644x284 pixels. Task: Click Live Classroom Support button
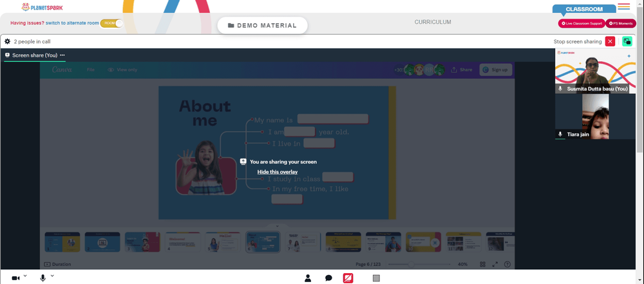pos(582,24)
